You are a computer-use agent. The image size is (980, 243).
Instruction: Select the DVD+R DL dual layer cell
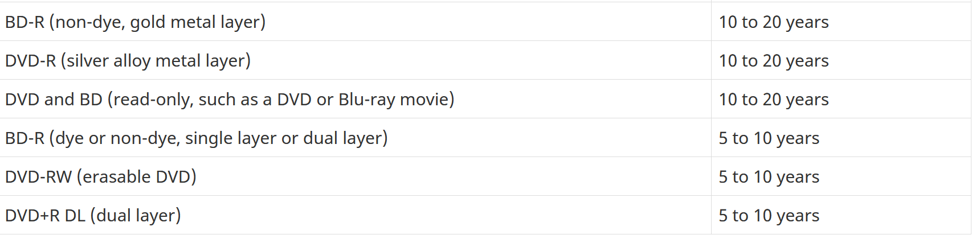356,215
